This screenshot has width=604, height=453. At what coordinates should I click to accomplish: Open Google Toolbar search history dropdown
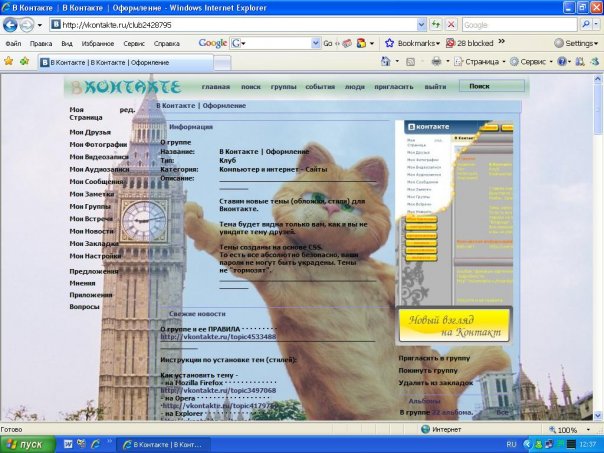pos(315,43)
